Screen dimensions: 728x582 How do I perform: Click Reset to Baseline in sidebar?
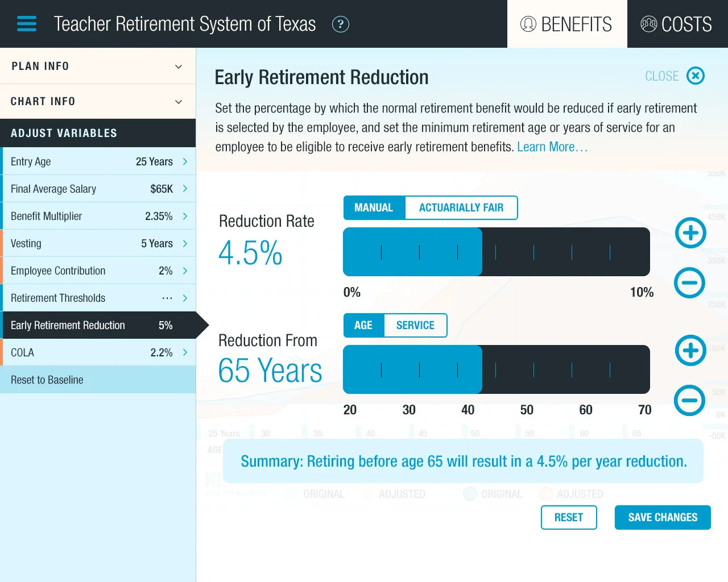tap(47, 380)
